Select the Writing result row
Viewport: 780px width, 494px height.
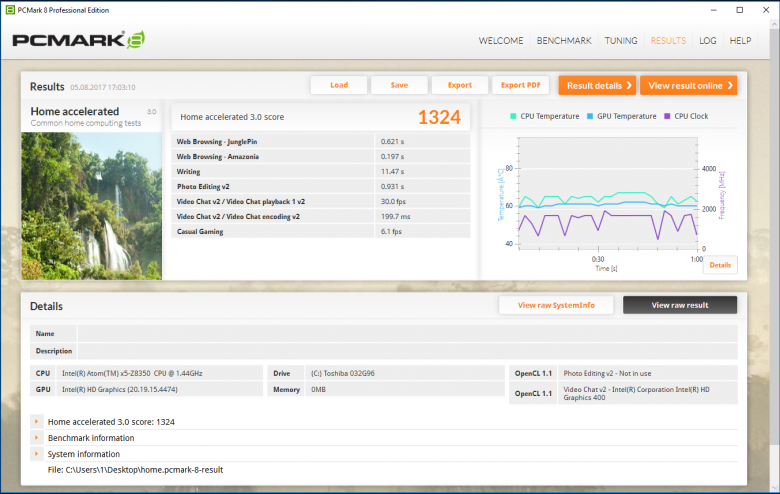pyautogui.click(x=321, y=172)
